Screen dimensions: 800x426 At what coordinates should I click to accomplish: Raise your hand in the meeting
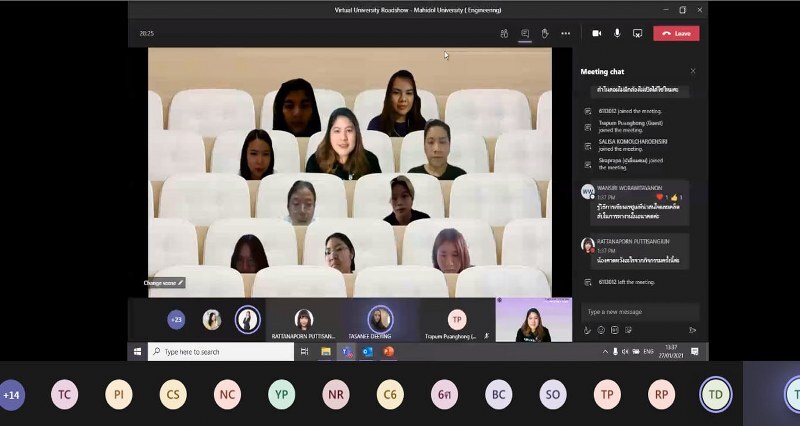tap(545, 33)
